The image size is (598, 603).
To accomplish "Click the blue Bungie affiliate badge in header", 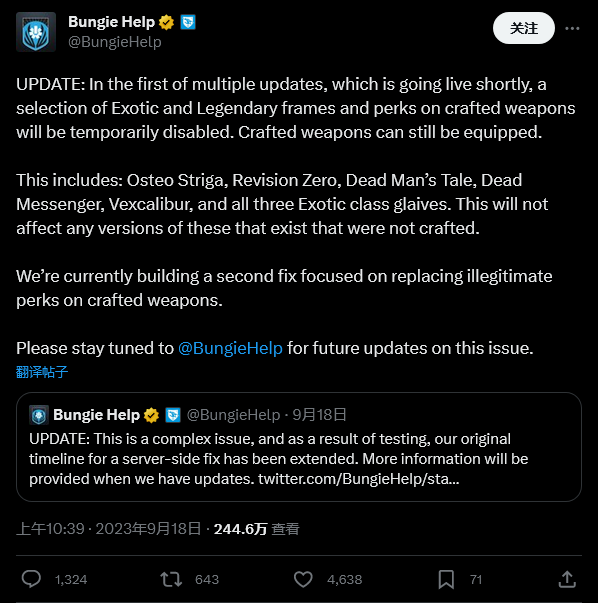I will (188, 22).
